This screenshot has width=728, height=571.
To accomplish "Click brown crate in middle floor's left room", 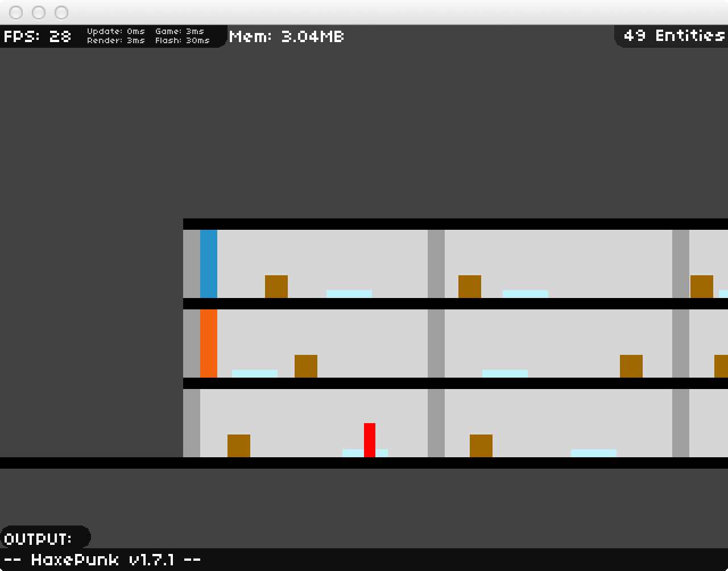I will (x=306, y=366).
